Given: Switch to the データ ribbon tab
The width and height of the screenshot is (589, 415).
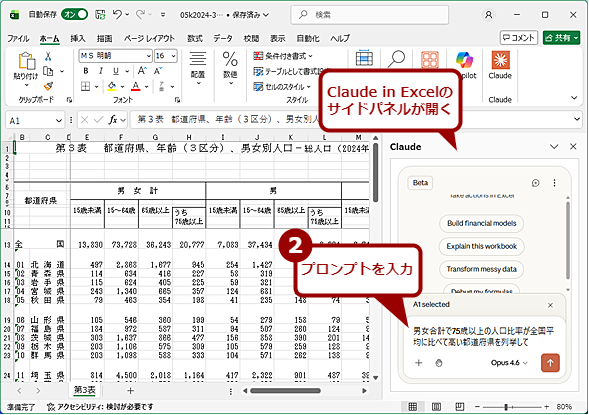Looking at the screenshot, I should 223,38.
